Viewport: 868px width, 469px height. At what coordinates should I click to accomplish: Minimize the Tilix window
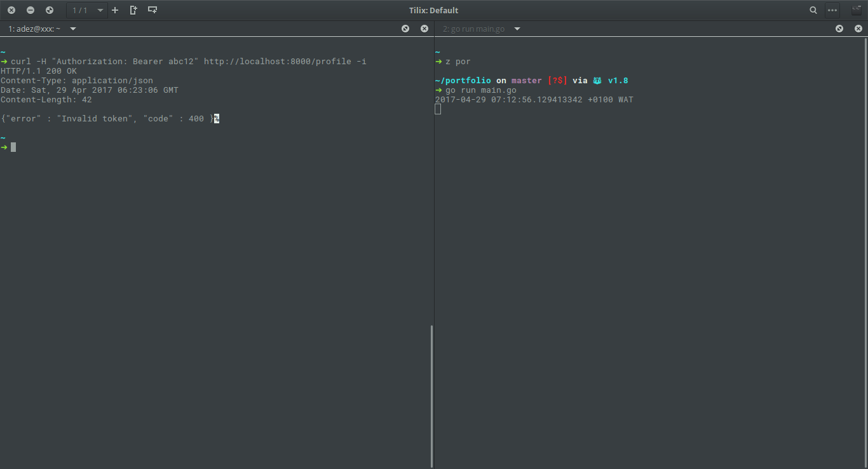click(31, 10)
